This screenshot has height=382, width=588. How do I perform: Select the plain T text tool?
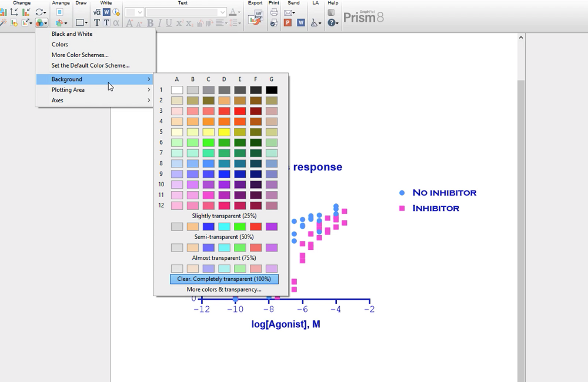click(97, 22)
